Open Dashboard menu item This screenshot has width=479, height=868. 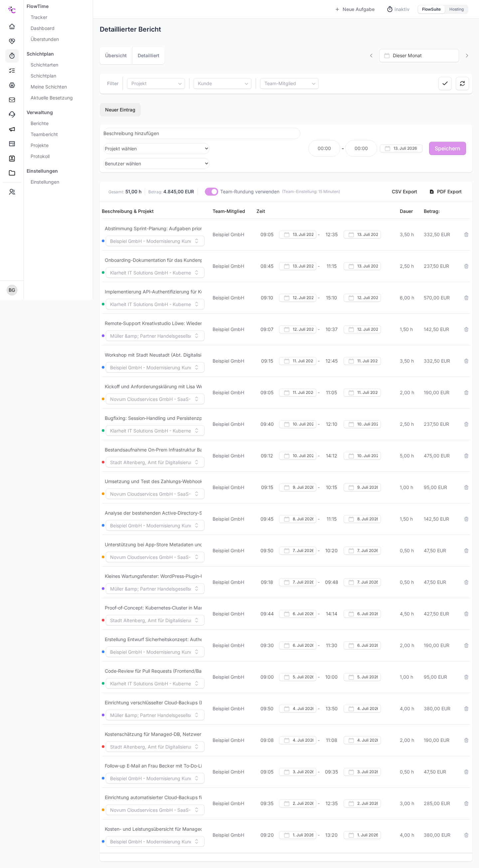[x=43, y=28]
